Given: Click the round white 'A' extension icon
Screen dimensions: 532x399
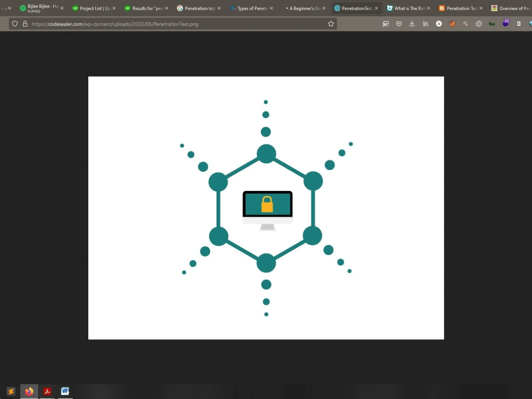Looking at the screenshot, I should click(x=439, y=24).
